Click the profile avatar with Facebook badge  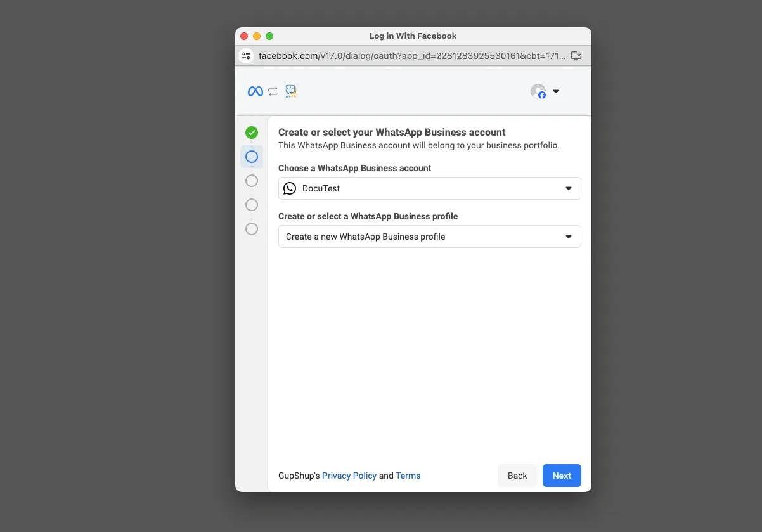coord(538,91)
